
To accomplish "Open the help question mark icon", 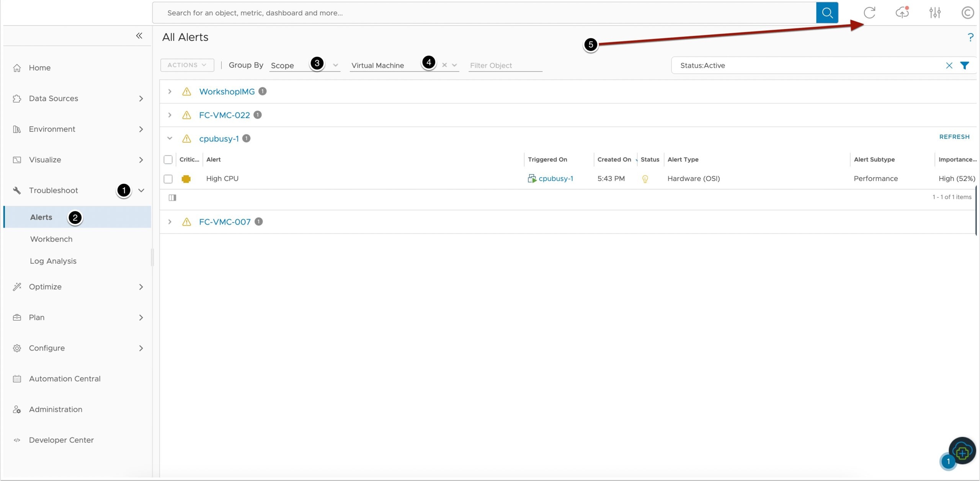I will [x=970, y=37].
